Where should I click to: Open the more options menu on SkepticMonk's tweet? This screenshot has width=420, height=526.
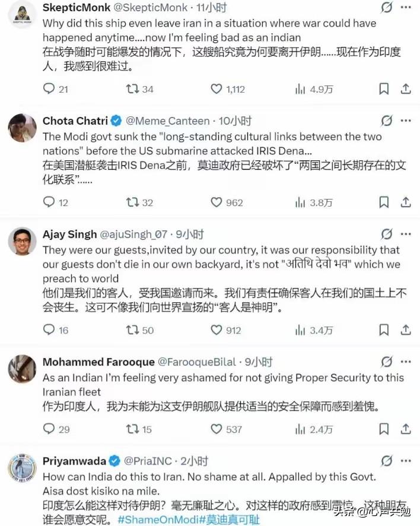[x=406, y=6]
